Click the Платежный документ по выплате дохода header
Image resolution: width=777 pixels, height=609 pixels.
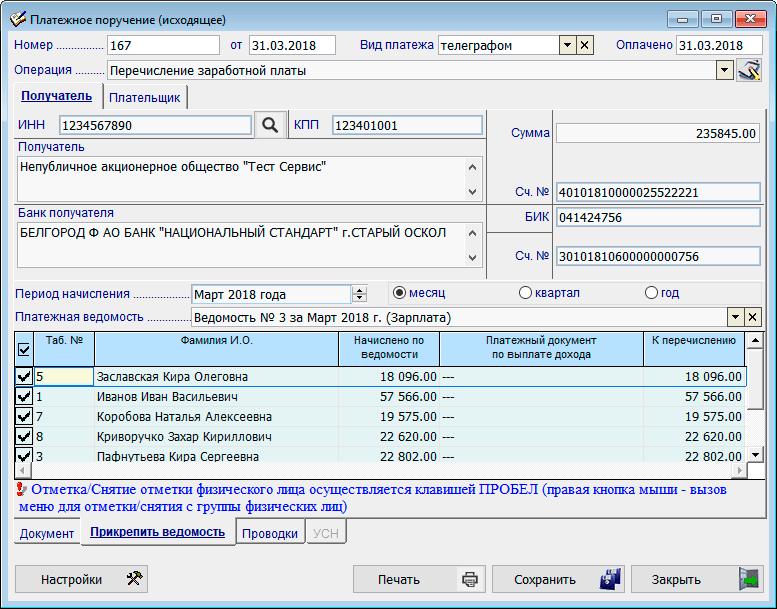click(x=541, y=349)
